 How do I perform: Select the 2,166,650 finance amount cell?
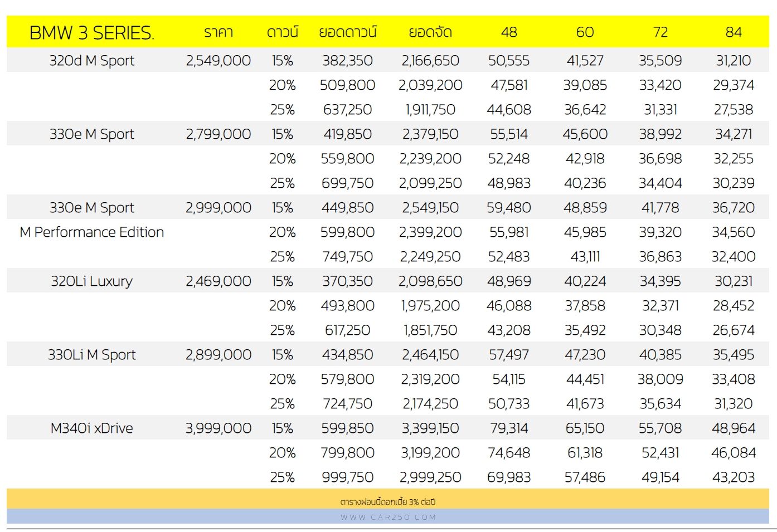pyautogui.click(x=430, y=61)
